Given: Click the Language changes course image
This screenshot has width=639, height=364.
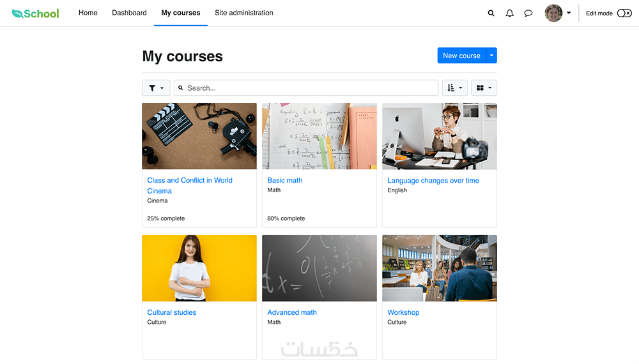Looking at the screenshot, I should [440, 136].
